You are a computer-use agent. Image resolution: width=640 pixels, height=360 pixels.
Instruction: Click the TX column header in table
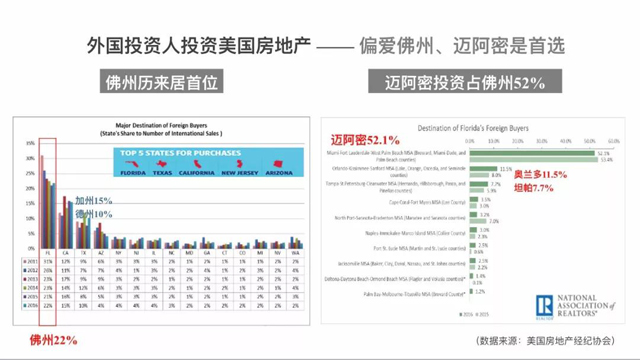[83, 253]
